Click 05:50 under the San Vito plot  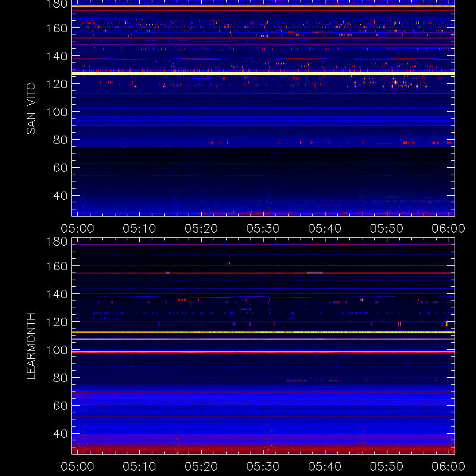tap(387, 228)
